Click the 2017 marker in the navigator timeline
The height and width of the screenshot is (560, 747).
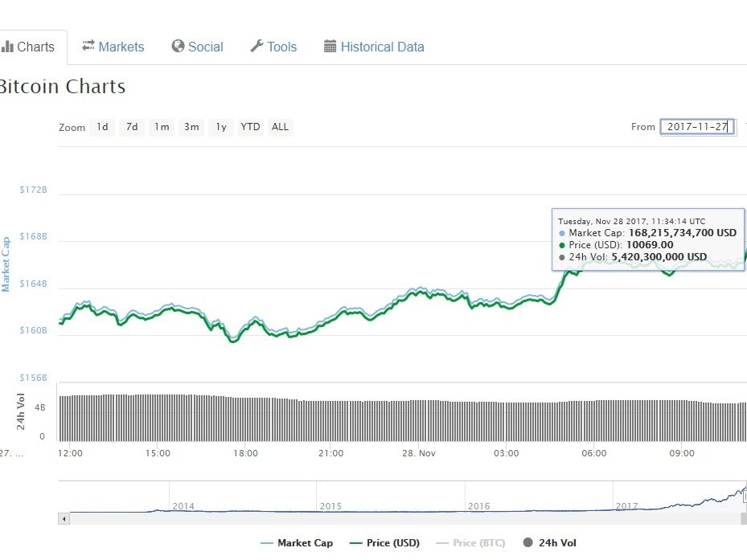pyautogui.click(x=626, y=506)
